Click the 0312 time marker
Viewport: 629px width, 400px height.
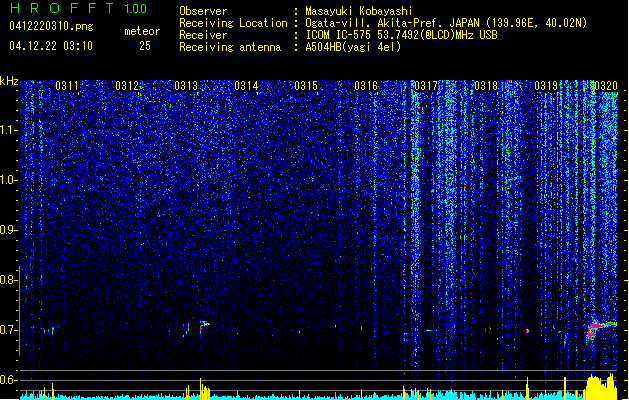(127, 86)
